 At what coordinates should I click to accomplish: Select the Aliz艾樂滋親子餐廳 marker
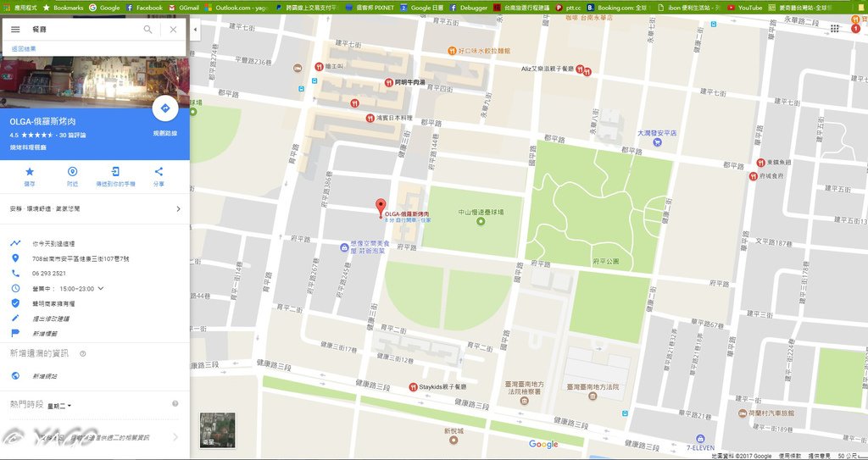click(x=580, y=69)
